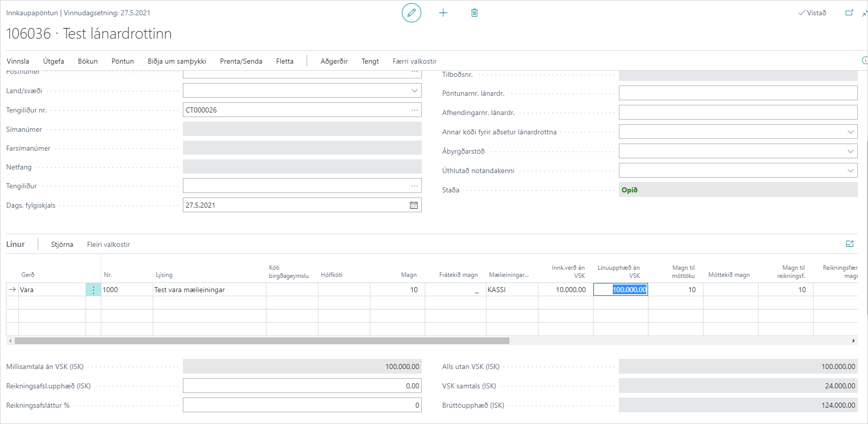The image size is (868, 424).
Task: Click the Magn cell with 10
Action: [x=397, y=290]
